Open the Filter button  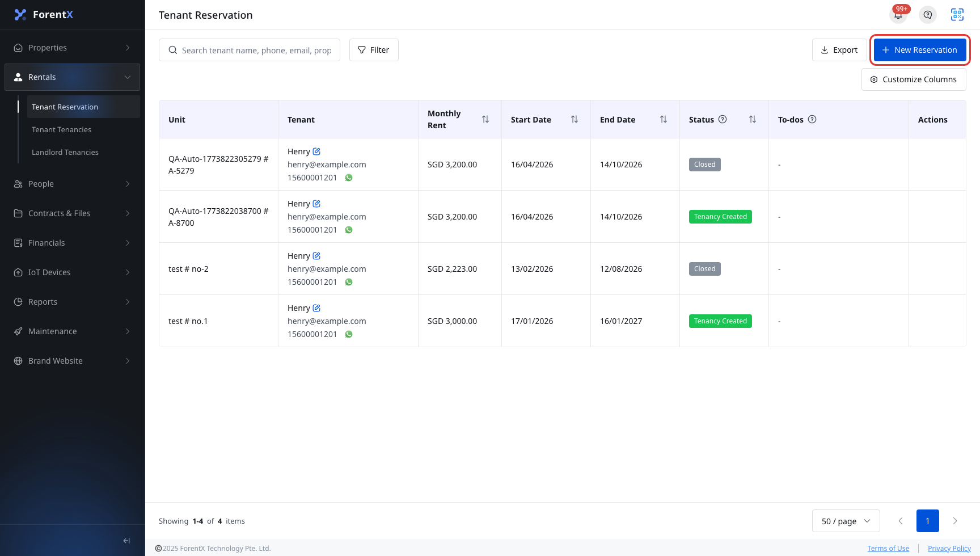click(x=374, y=50)
